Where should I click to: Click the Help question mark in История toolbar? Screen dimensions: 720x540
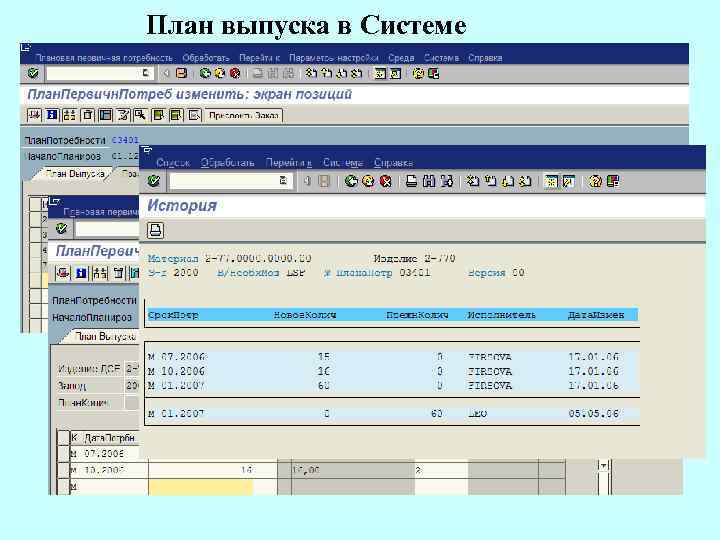click(x=595, y=181)
